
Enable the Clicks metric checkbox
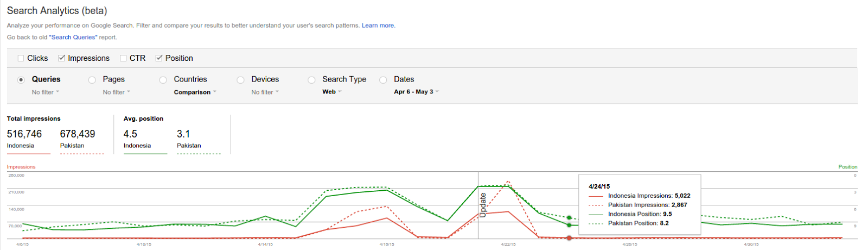[21, 58]
